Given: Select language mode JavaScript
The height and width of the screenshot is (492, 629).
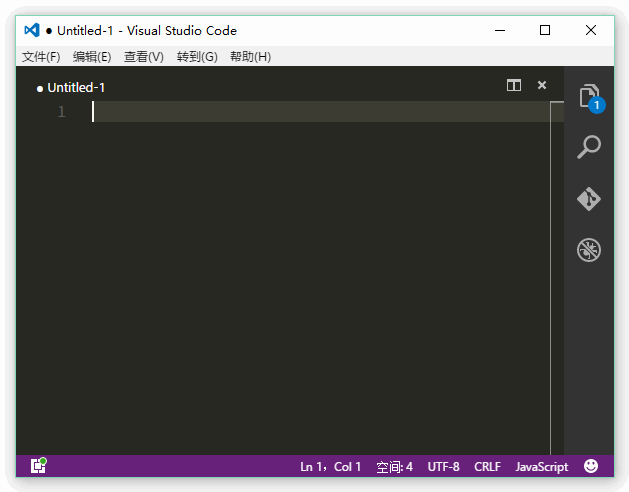Looking at the screenshot, I should click(542, 467).
